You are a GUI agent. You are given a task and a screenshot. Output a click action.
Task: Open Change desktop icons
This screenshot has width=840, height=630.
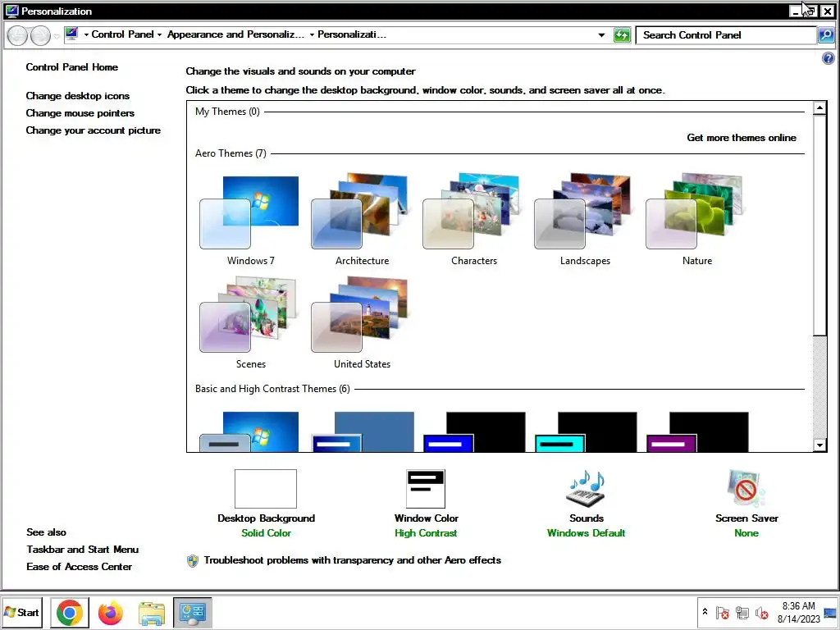pos(78,96)
